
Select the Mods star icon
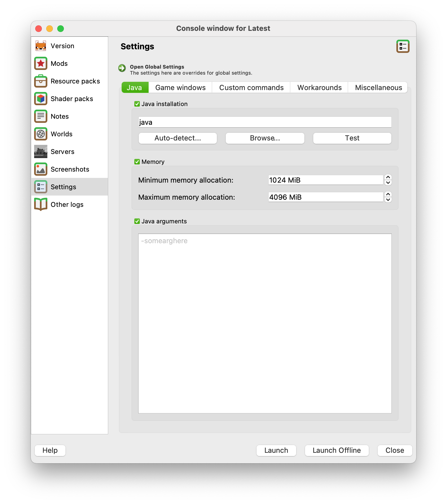click(x=40, y=63)
